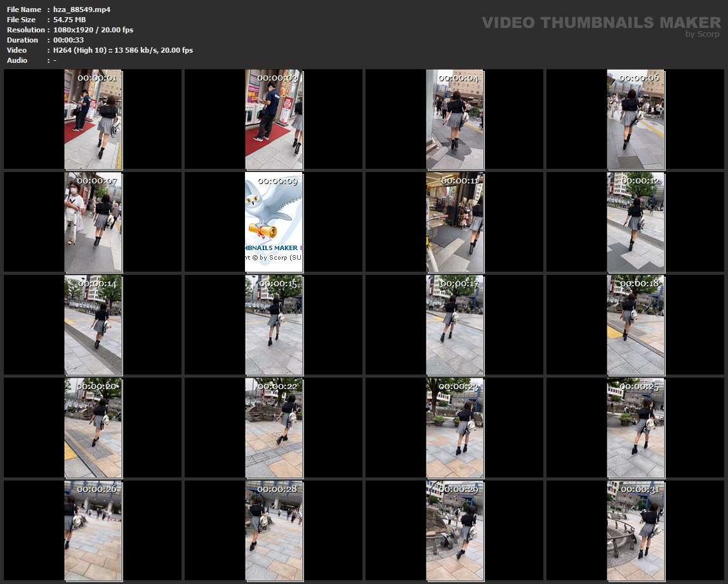
Task: Click the thumbnail at timestamp 00:00:14
Action: click(93, 325)
